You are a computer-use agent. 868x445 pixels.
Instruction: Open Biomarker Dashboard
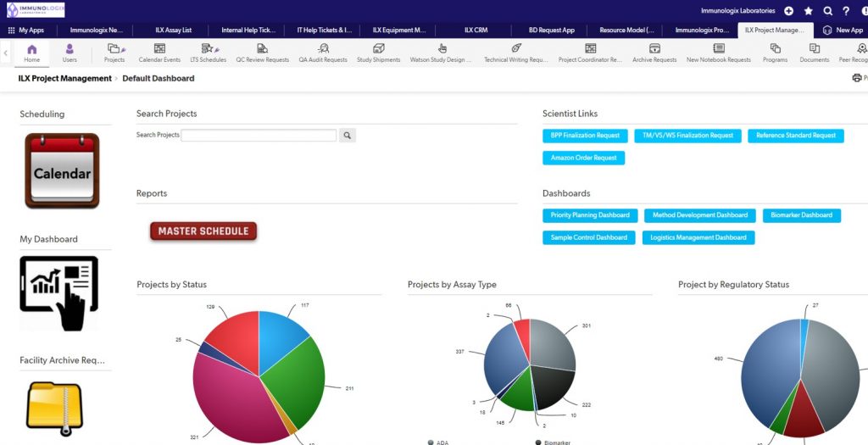click(x=802, y=215)
